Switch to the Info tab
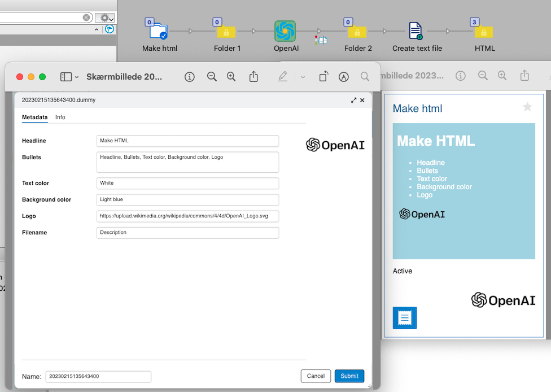The width and height of the screenshot is (551, 392). tap(60, 117)
